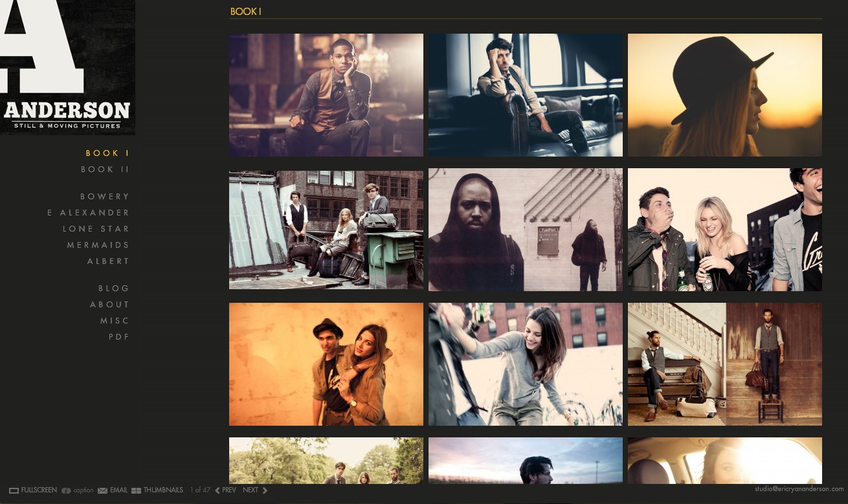
Task: Click the Next right chevron arrow
Action: (x=265, y=491)
